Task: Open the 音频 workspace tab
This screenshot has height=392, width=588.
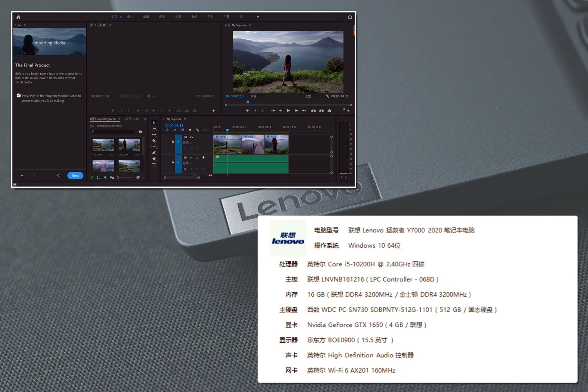Action: (194, 17)
